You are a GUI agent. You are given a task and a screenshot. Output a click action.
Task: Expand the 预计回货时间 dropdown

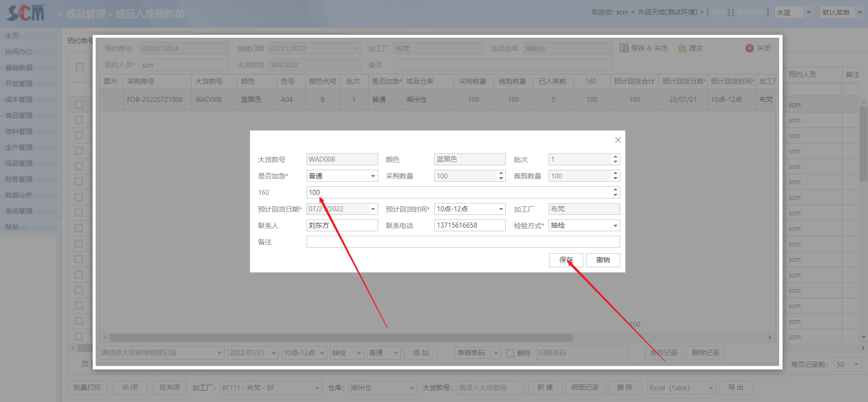click(501, 209)
